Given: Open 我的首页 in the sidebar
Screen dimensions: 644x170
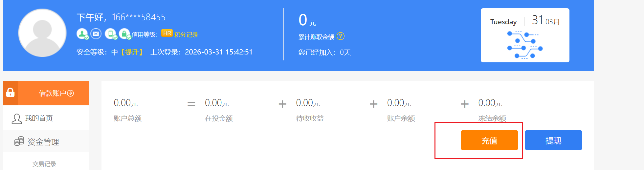Looking at the screenshot, I should coord(39,118).
